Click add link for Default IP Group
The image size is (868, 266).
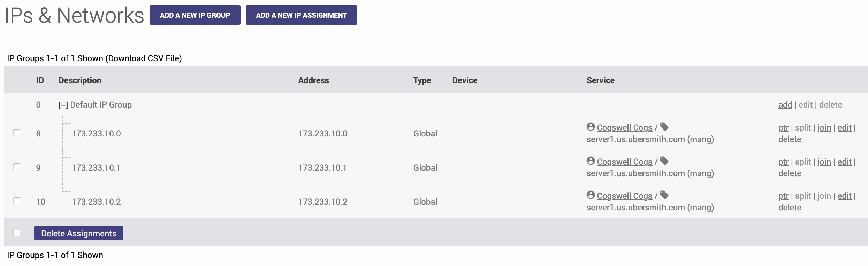pyautogui.click(x=785, y=105)
